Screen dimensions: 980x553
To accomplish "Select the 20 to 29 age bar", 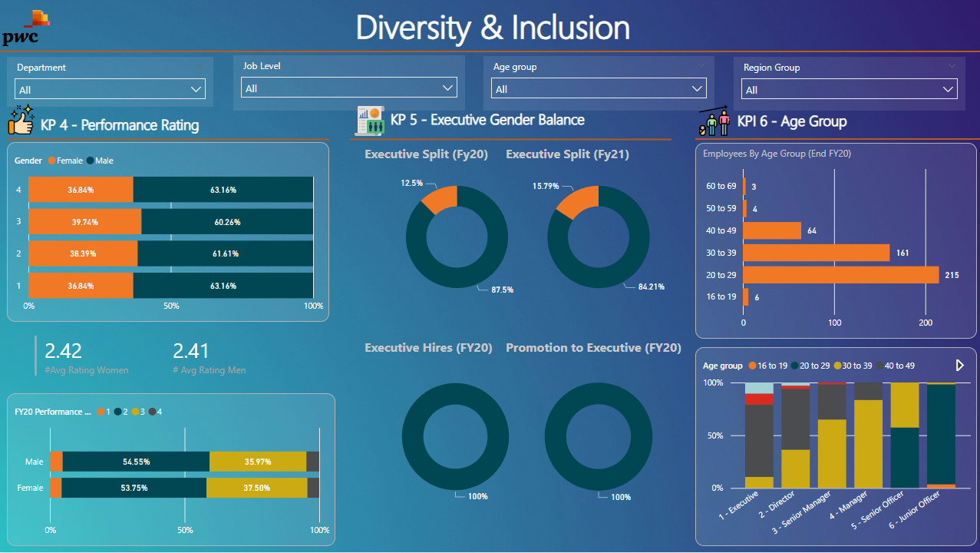I will (x=840, y=275).
